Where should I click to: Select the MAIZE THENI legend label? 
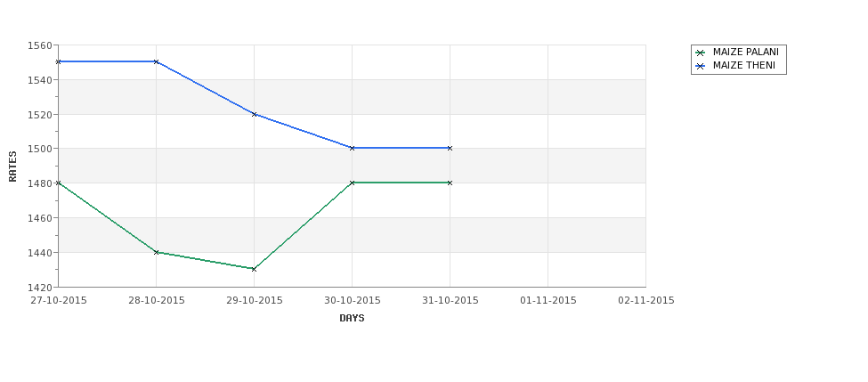click(x=744, y=65)
